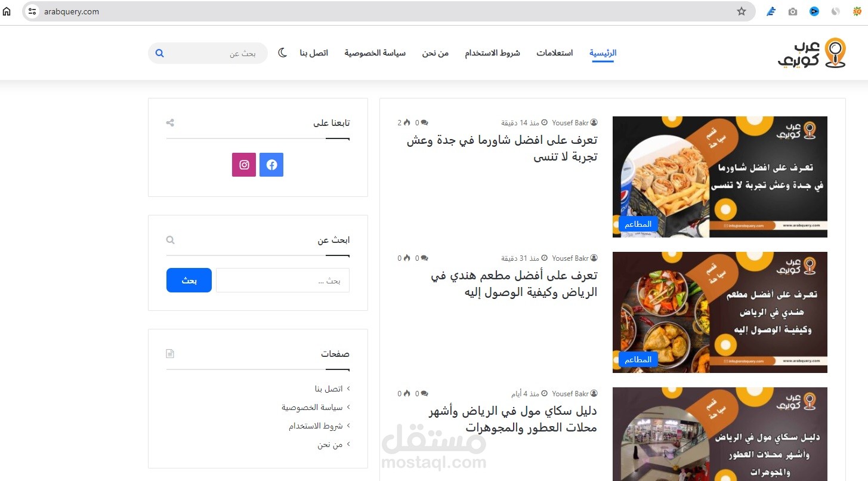Image resolution: width=868 pixels, height=481 pixels.
Task: Click the magnifier icon in header search
Action: [160, 53]
